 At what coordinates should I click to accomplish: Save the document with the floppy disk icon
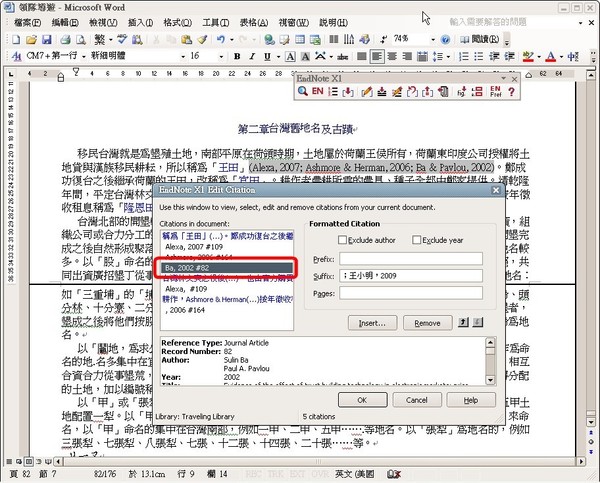(46, 39)
